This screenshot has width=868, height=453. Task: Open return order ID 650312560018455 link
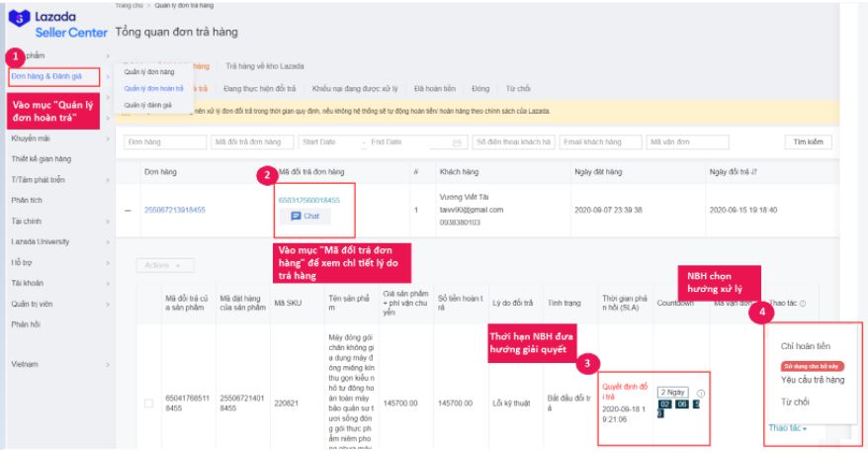[x=309, y=200]
